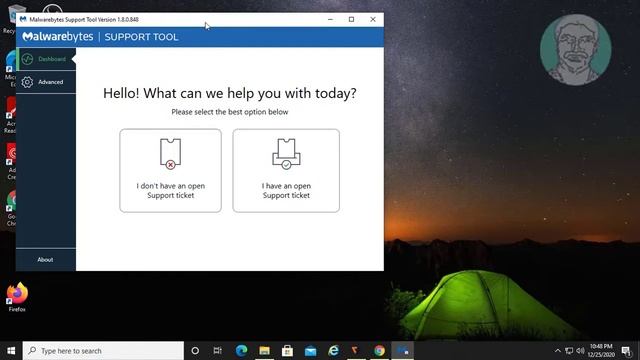Image resolution: width=640 pixels, height=360 pixels.
Task: Click the active Malwarebytes Support Tool taskbar icon
Action: pos(403,351)
